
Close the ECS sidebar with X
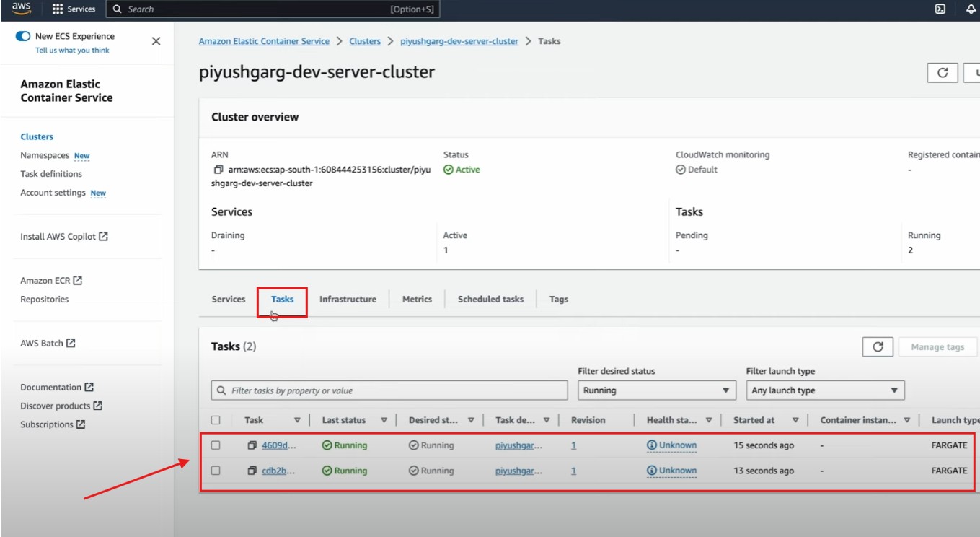point(156,41)
